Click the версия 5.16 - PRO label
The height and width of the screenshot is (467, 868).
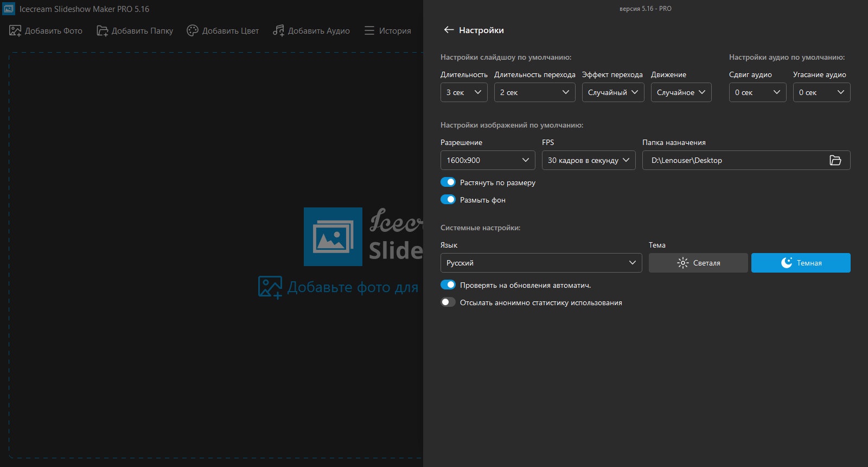coord(646,9)
